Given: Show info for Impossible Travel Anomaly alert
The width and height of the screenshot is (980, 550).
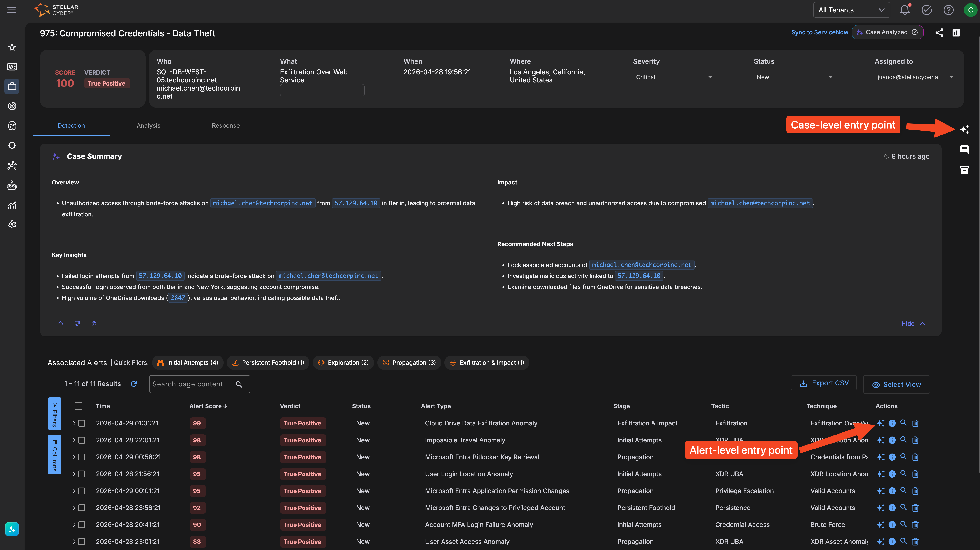Looking at the screenshot, I should tap(892, 440).
